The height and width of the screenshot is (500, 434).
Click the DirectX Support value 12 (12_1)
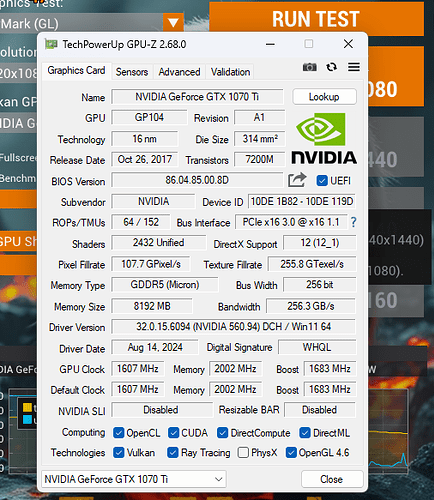320,243
